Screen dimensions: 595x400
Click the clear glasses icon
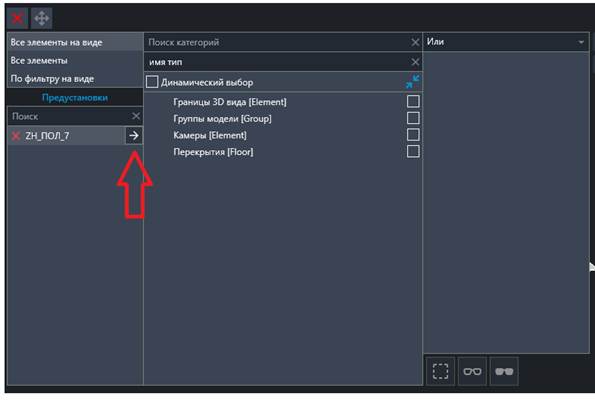coord(472,371)
